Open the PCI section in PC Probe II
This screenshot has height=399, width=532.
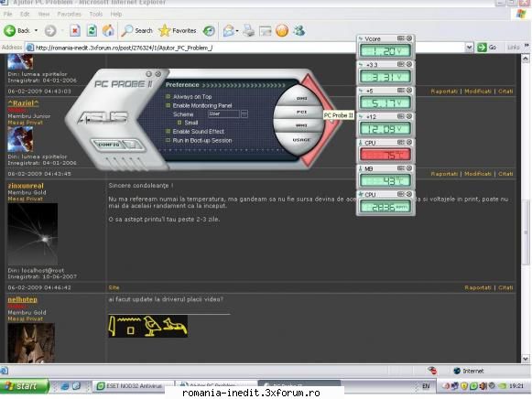301,112
